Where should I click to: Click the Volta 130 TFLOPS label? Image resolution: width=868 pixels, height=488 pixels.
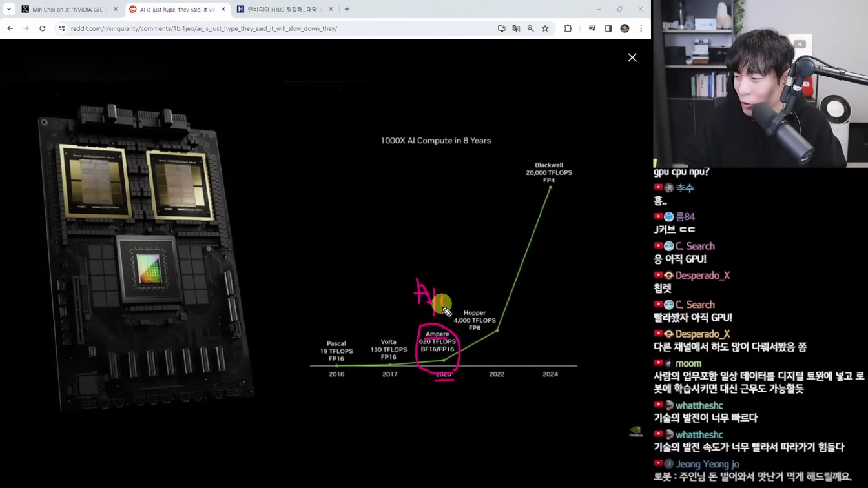point(388,349)
